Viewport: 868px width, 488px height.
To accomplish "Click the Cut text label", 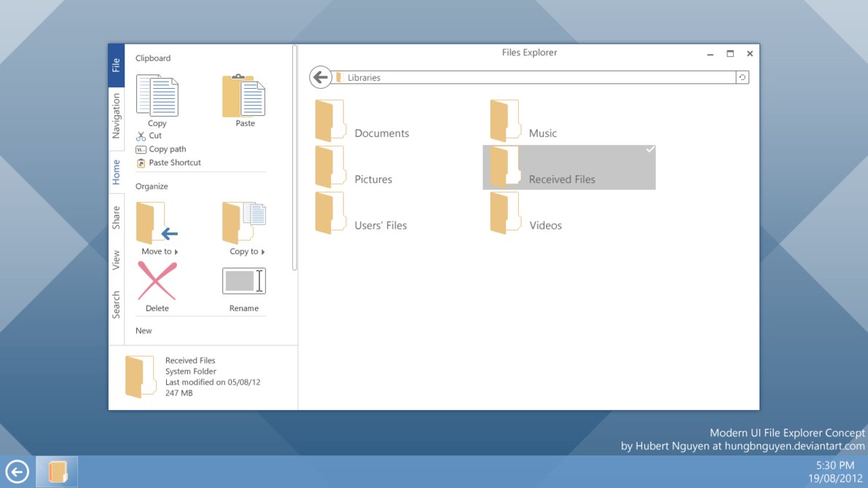I will point(155,135).
